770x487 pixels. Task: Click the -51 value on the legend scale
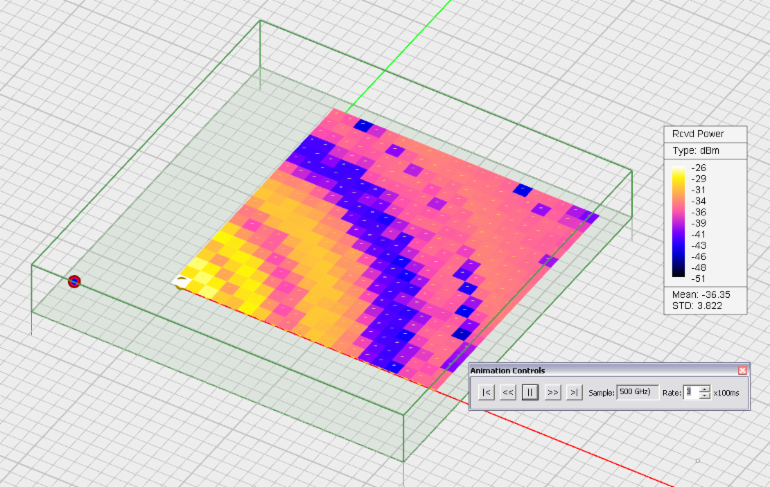[x=700, y=279]
